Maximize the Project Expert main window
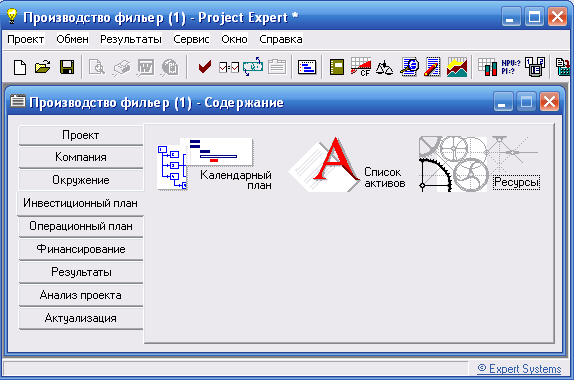 click(x=534, y=17)
